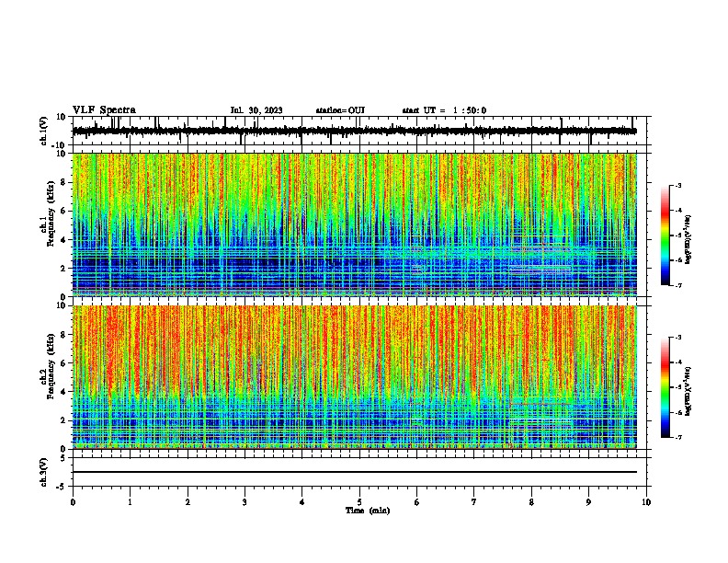Click the time axis tick label "4"
This screenshot has height=563, width=728.
[302, 502]
